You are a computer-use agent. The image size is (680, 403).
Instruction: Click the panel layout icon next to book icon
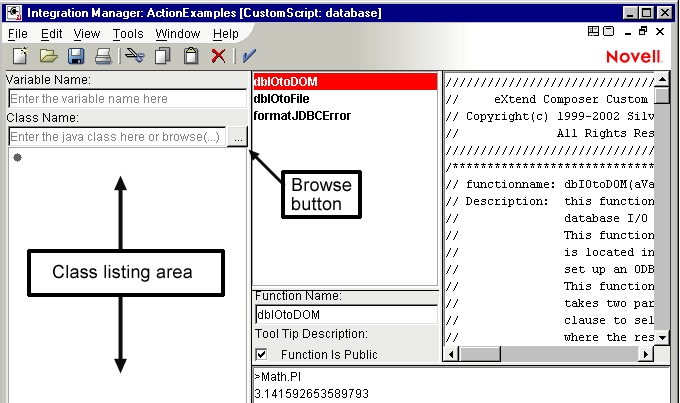pos(609,31)
